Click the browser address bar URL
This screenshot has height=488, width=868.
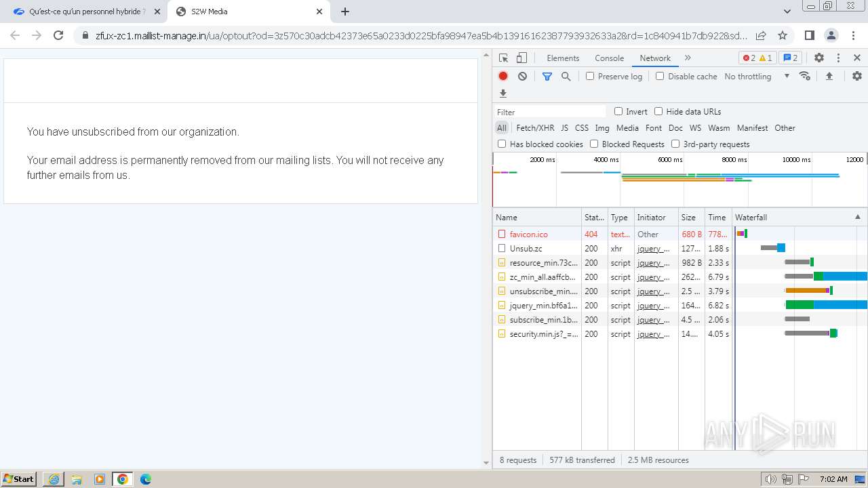421,35
